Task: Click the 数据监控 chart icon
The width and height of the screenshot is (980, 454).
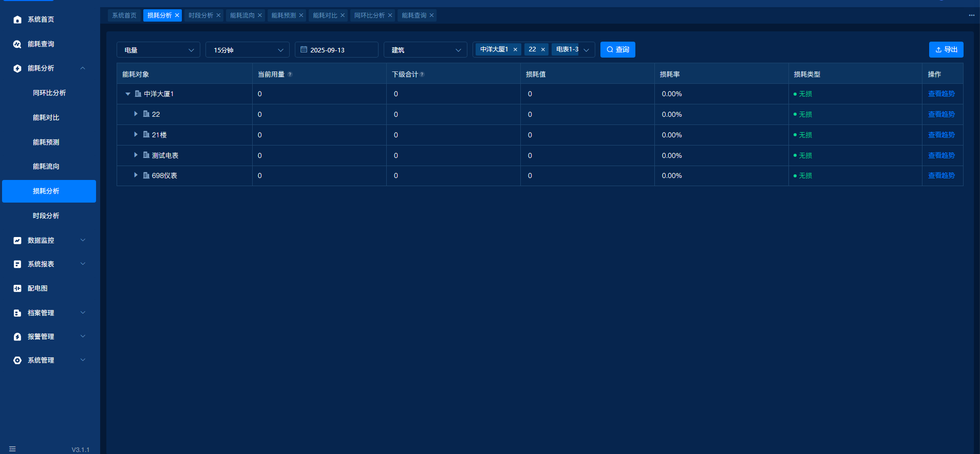Action: pos(17,241)
